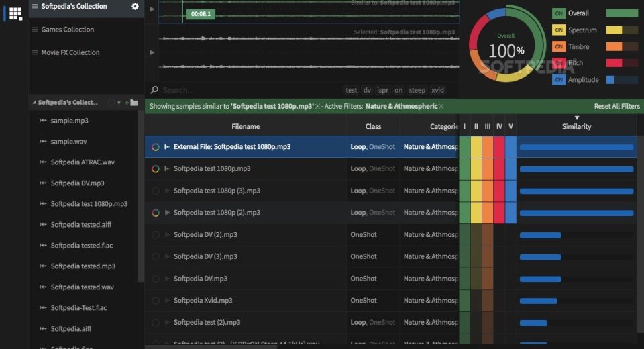Screen dimensions: 644x349
Task: Toggle Amplitude ON switch
Action: coord(559,80)
